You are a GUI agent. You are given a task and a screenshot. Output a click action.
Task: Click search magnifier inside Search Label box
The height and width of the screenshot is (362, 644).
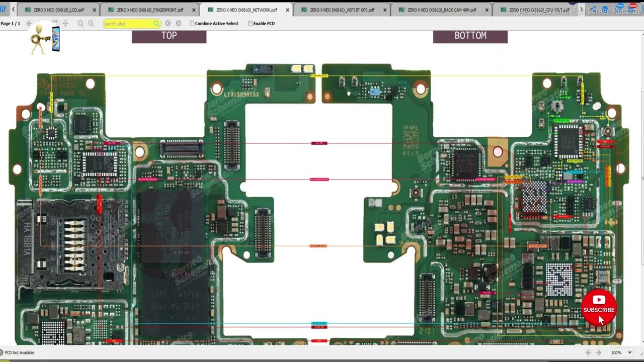[156, 24]
